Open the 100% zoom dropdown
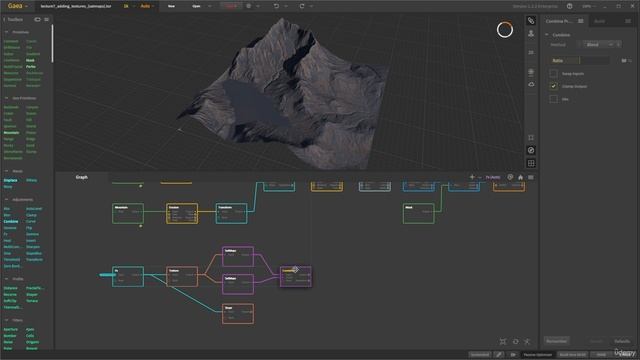 click(x=589, y=6)
